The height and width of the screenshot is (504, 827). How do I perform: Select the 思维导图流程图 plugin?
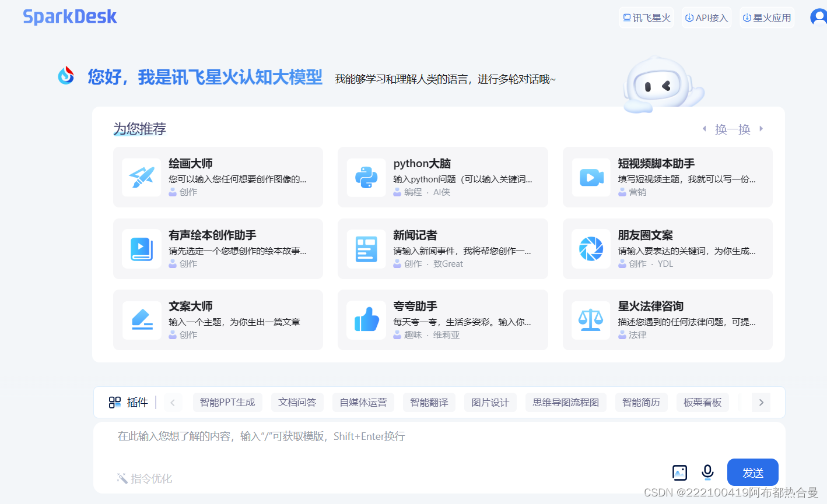tap(566, 402)
